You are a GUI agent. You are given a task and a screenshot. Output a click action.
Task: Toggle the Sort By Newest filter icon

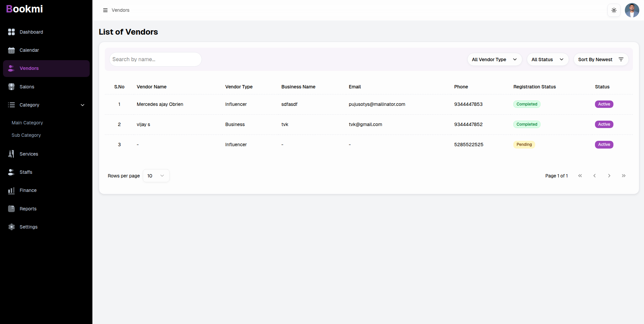[x=621, y=59]
